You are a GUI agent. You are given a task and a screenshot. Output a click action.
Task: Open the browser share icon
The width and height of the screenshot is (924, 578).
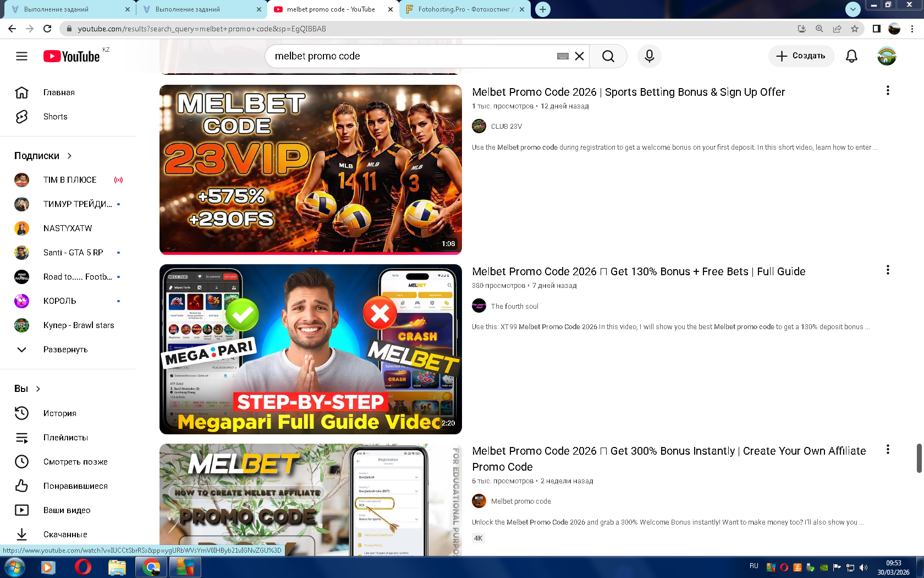coord(837,29)
